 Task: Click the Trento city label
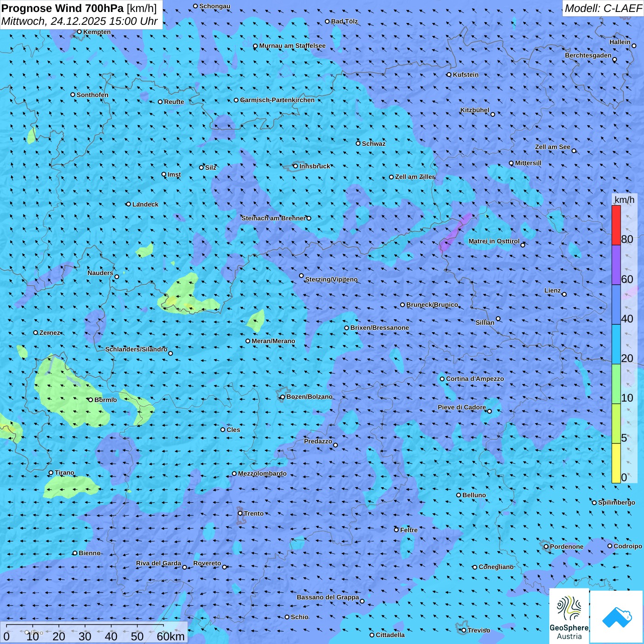[254, 513]
